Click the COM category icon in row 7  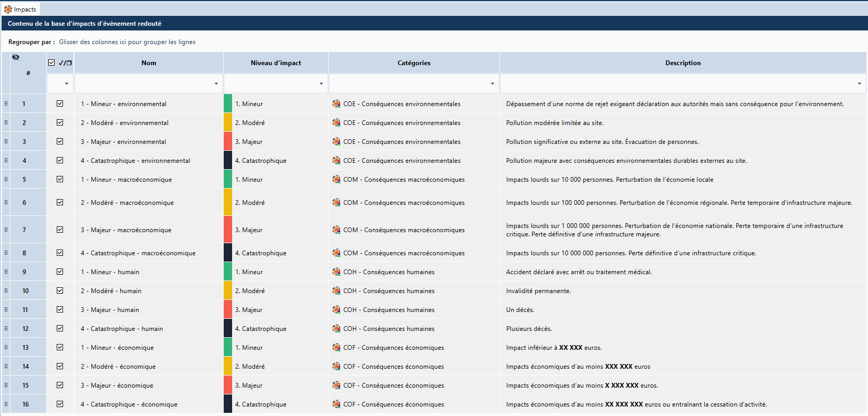click(x=336, y=230)
